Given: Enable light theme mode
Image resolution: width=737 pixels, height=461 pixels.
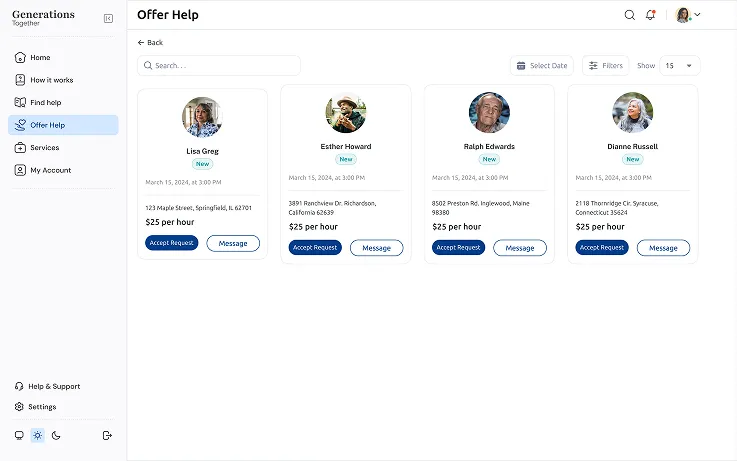Looking at the screenshot, I should [37, 435].
